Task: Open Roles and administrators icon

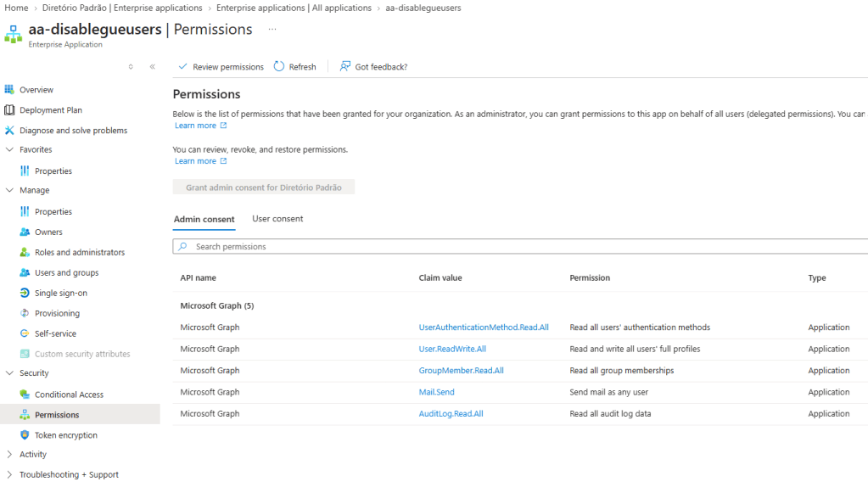Action: (x=25, y=252)
